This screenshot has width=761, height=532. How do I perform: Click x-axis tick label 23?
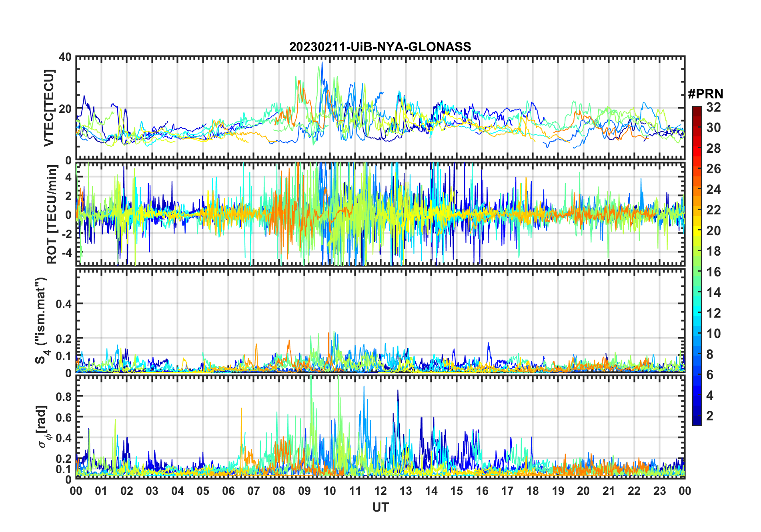point(659,491)
